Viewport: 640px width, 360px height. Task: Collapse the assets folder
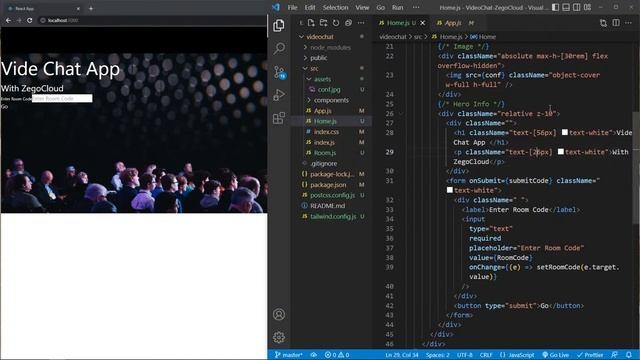[309, 79]
